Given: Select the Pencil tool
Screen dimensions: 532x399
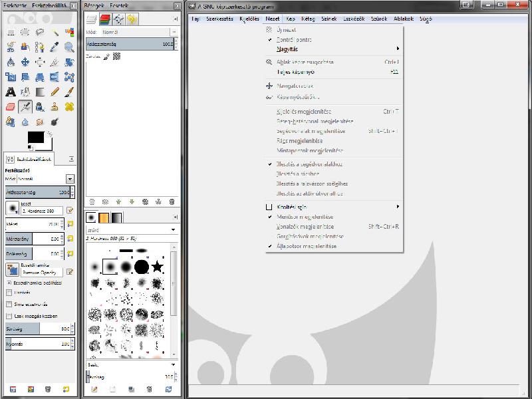Looking at the screenshot, I should [x=55, y=92].
